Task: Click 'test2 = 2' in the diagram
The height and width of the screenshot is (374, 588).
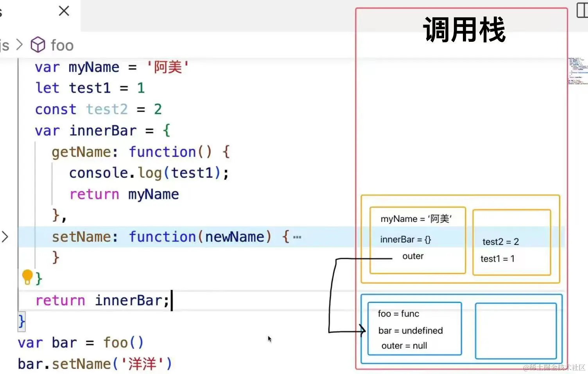Action: pyautogui.click(x=501, y=242)
